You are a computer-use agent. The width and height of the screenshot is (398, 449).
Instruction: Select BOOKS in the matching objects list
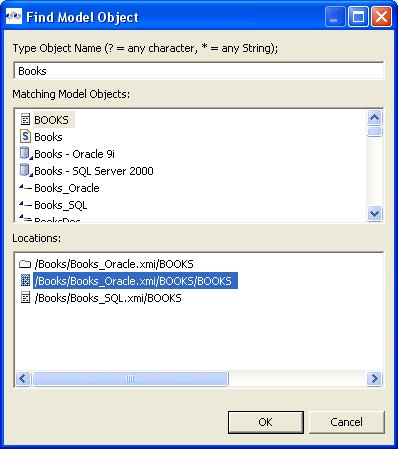point(51,120)
